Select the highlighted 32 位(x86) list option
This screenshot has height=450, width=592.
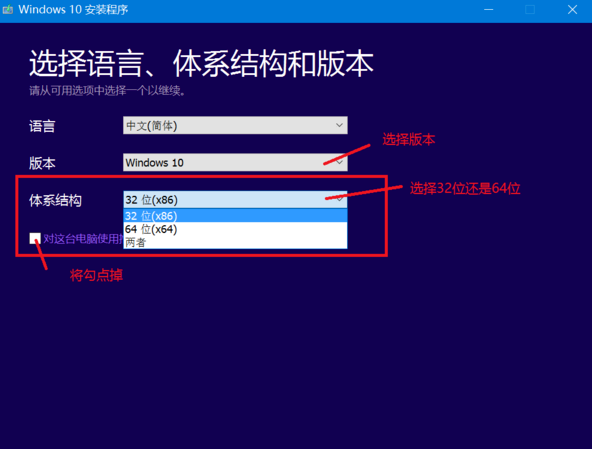pyautogui.click(x=235, y=216)
